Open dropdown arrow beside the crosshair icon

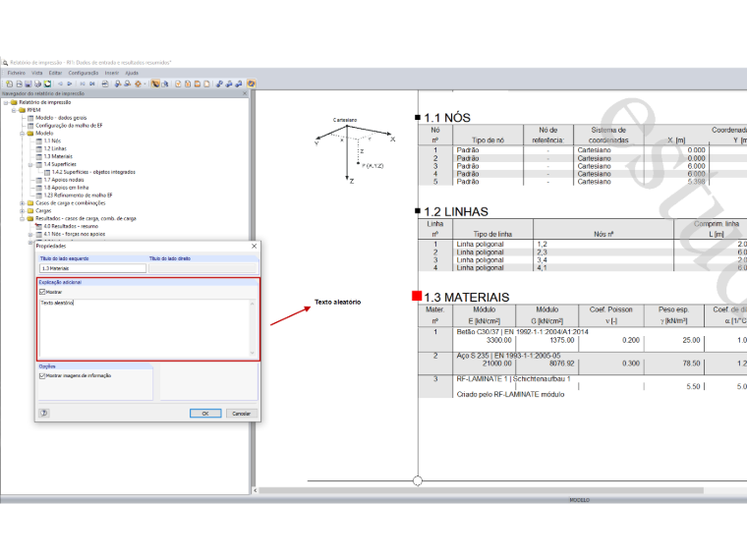pos(144,84)
